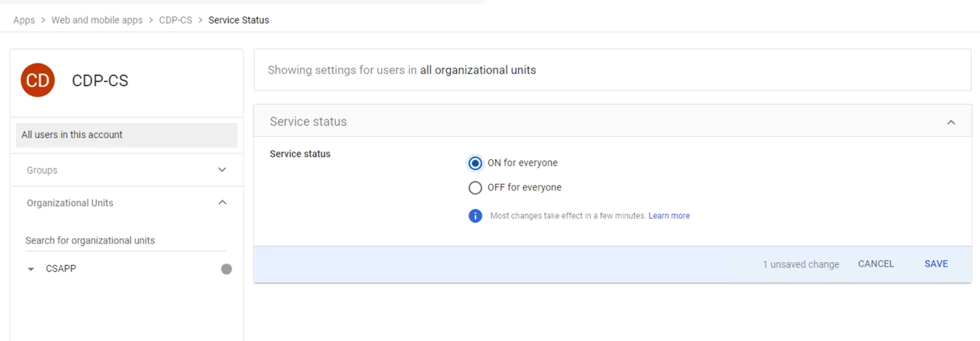This screenshot has width=980, height=341.
Task: Click the 1 unsaved change text
Action: click(801, 264)
